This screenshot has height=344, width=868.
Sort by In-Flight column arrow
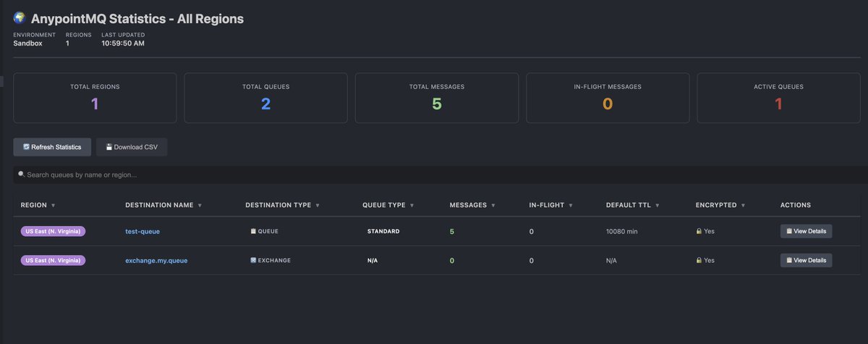pyautogui.click(x=570, y=206)
